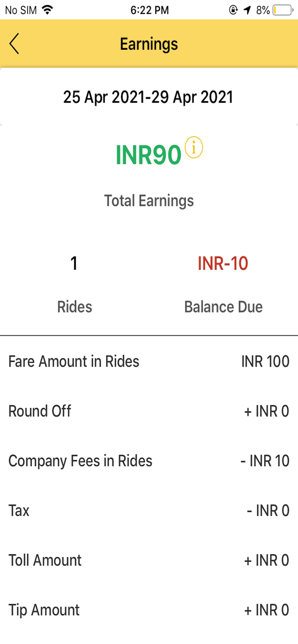Select the Tip Amount entry
This screenshot has width=298, height=644.
coord(149,610)
